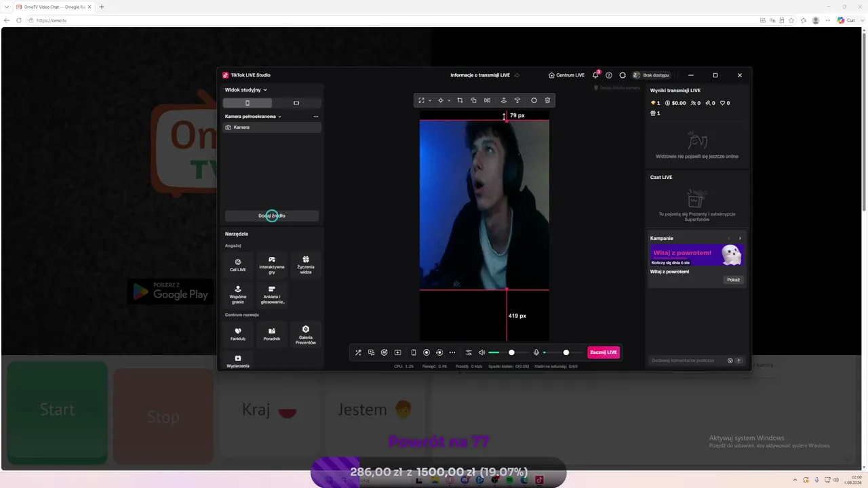Screen dimensions: 868x488
Task: Mute the speaker output
Action: (x=481, y=352)
